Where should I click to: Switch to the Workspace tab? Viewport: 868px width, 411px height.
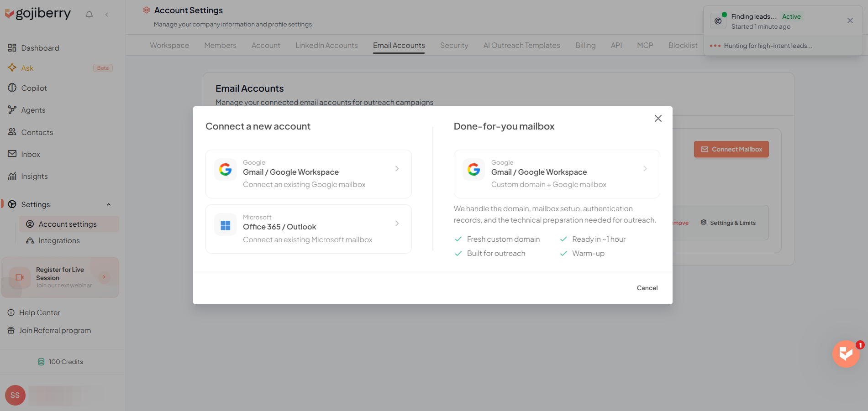pos(169,45)
